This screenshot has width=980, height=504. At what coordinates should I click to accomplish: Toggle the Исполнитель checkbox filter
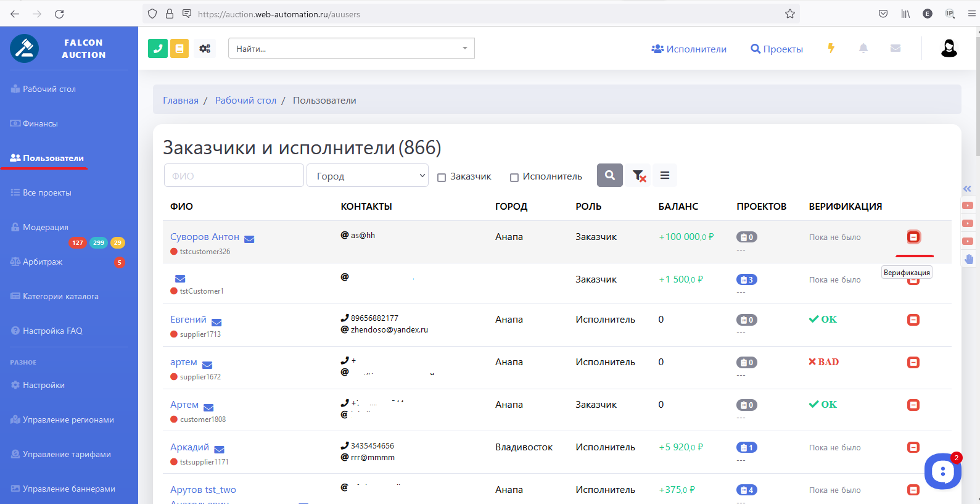[514, 178]
